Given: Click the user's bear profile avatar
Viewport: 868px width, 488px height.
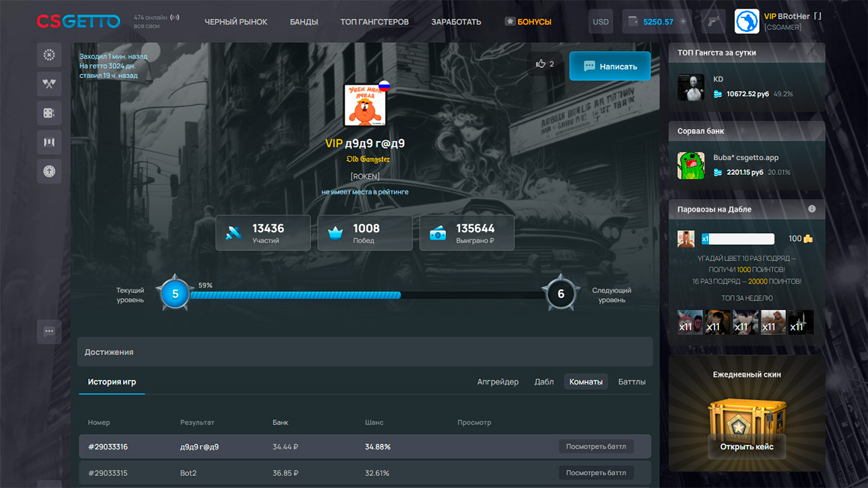Looking at the screenshot, I should tap(365, 105).
